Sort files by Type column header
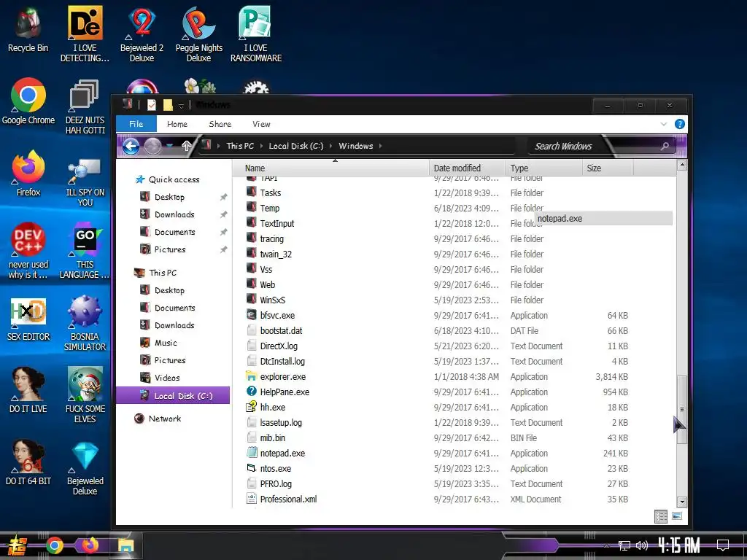This screenshot has height=560, width=747. pos(544,168)
